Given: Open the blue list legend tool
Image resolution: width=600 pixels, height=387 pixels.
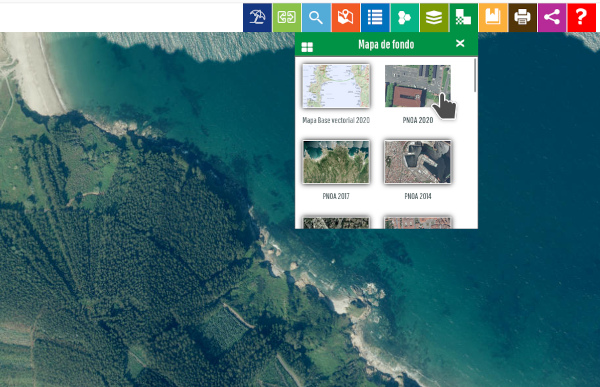Looking at the screenshot, I should coord(375,18).
